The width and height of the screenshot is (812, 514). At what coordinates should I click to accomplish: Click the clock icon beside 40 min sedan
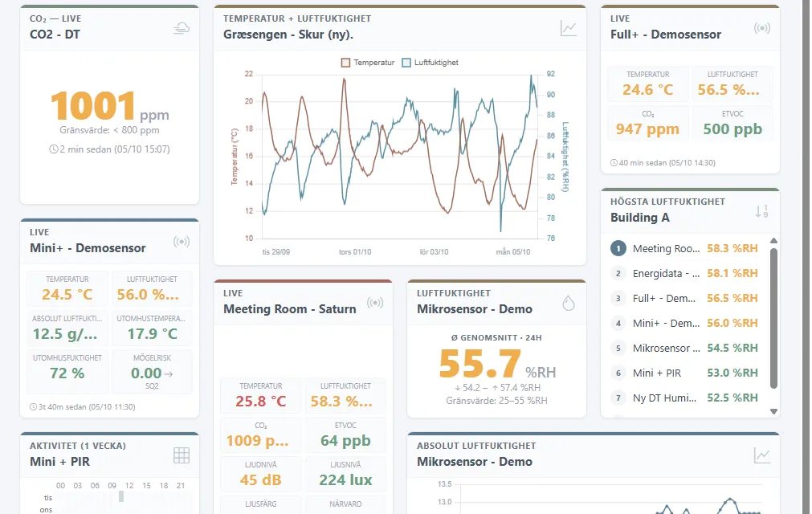click(614, 162)
